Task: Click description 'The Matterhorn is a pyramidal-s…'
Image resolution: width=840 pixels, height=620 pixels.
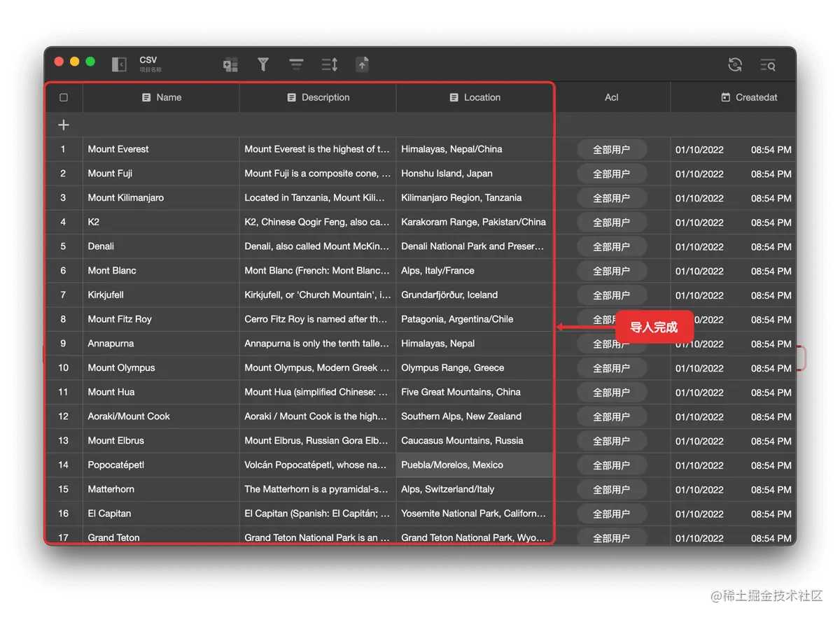Action: 318,489
